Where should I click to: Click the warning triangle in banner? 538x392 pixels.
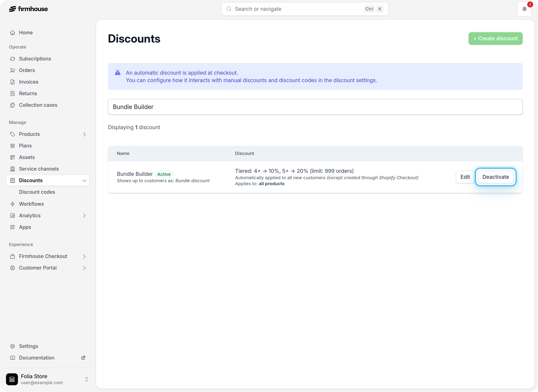click(x=118, y=73)
